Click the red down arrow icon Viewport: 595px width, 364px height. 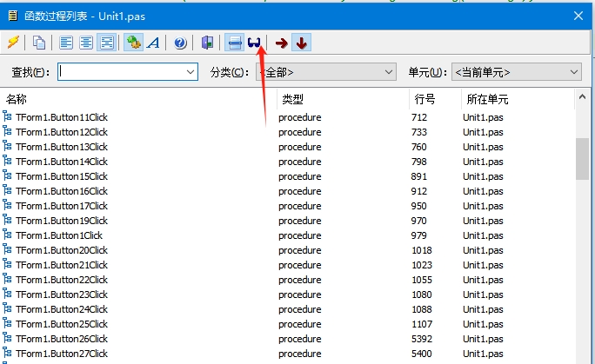tap(302, 43)
